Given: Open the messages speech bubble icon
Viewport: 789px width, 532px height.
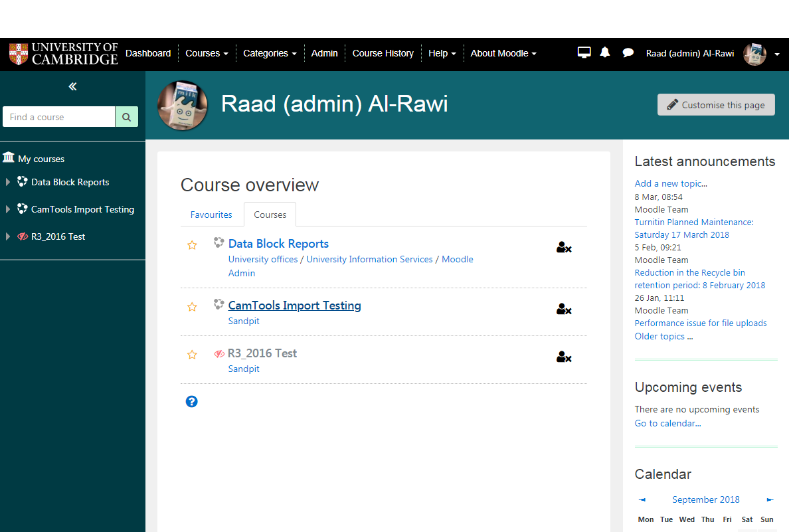Looking at the screenshot, I should point(628,52).
